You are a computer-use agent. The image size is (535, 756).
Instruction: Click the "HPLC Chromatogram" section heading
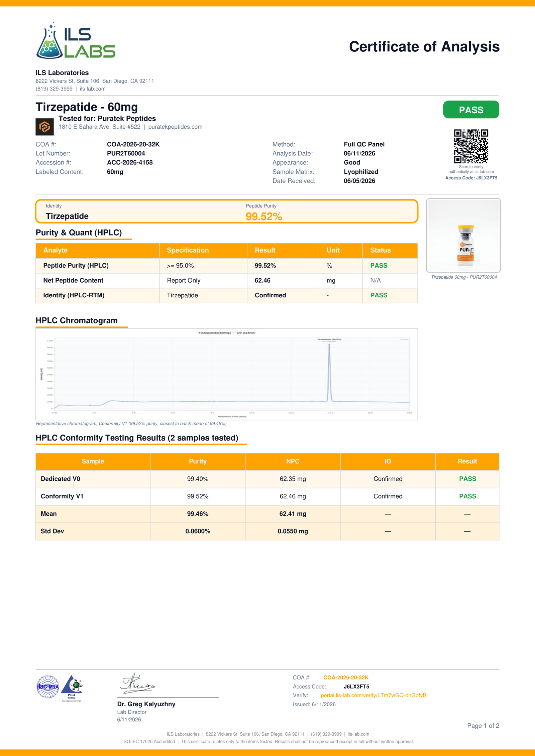(77, 320)
